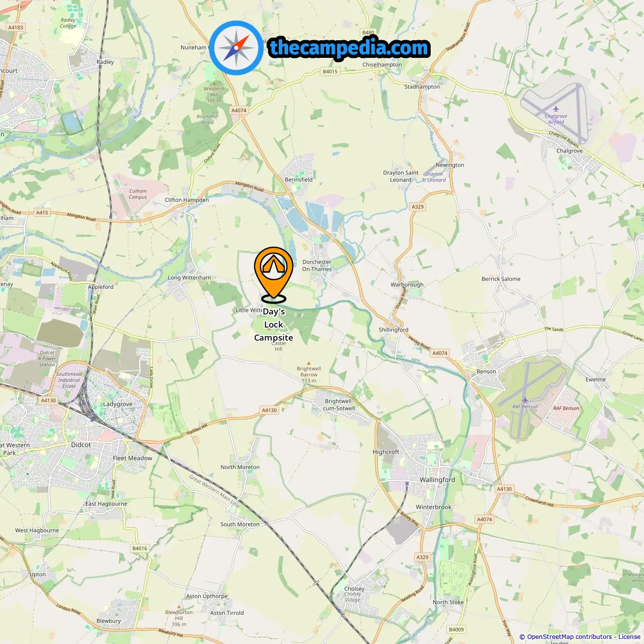
Task: Open the thecampedia.com logo text
Action: (349, 48)
